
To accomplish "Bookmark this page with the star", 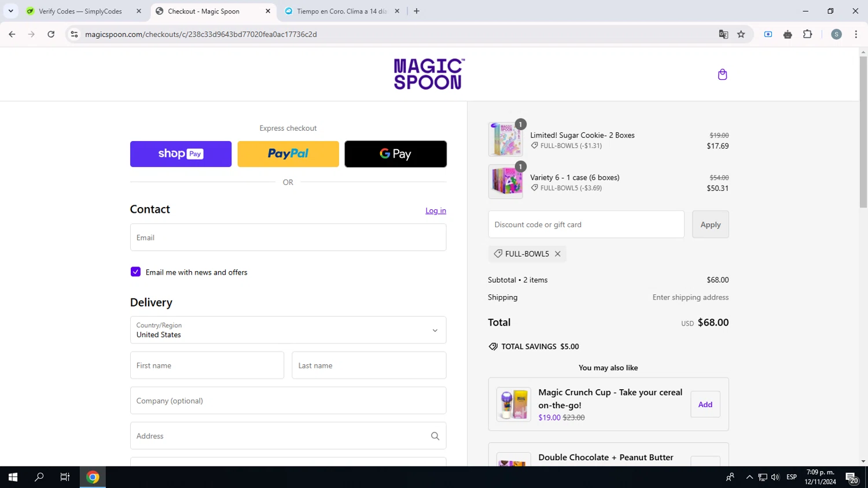I will 741,34.
